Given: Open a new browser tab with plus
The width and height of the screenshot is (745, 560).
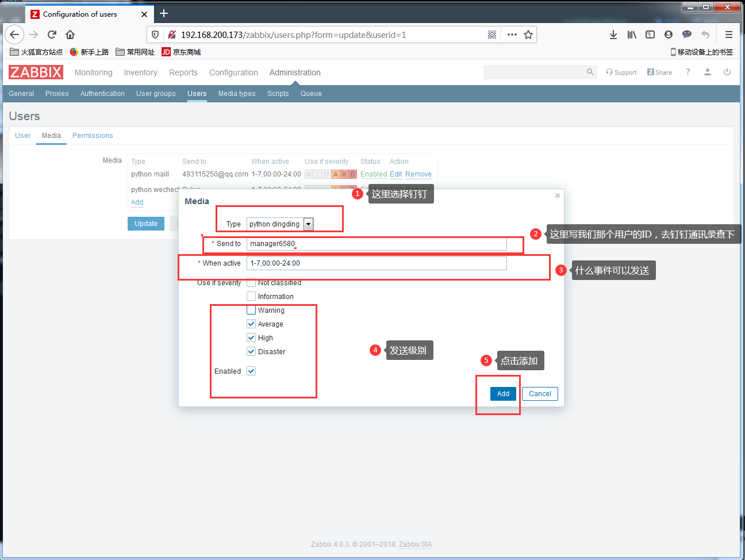Looking at the screenshot, I should (x=164, y=13).
